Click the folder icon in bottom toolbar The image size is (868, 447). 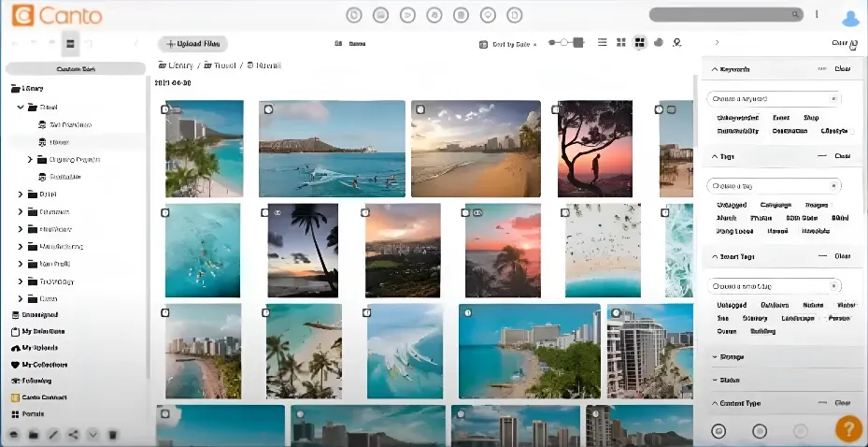click(34, 435)
